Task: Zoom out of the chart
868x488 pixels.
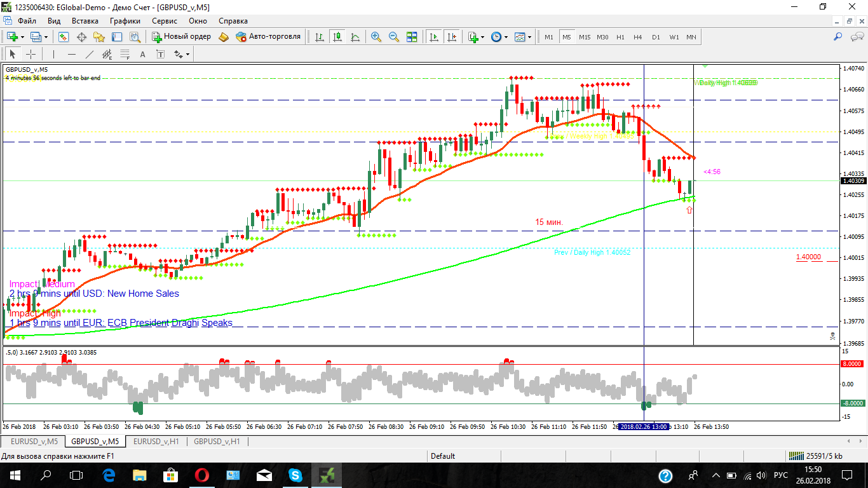Action: coord(394,37)
